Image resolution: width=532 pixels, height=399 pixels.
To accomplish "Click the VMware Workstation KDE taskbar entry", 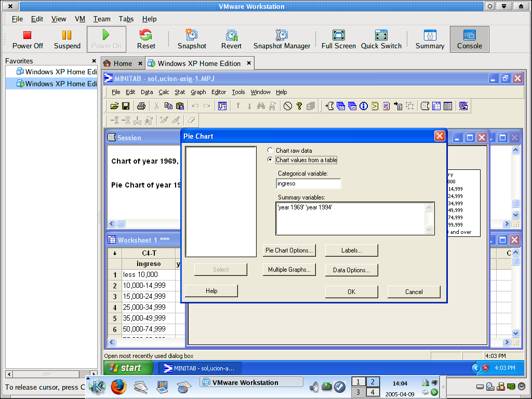I will (x=251, y=382).
